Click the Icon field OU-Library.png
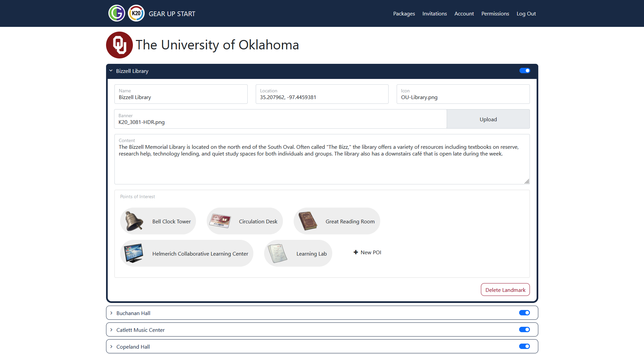 click(463, 94)
